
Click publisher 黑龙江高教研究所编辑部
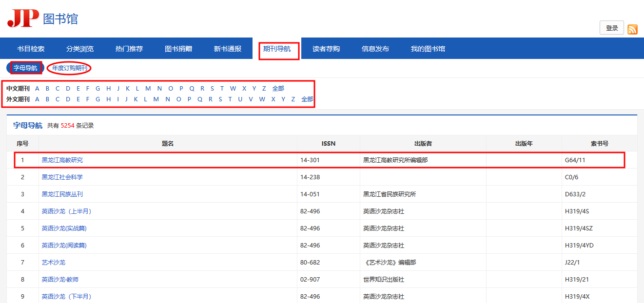point(395,160)
